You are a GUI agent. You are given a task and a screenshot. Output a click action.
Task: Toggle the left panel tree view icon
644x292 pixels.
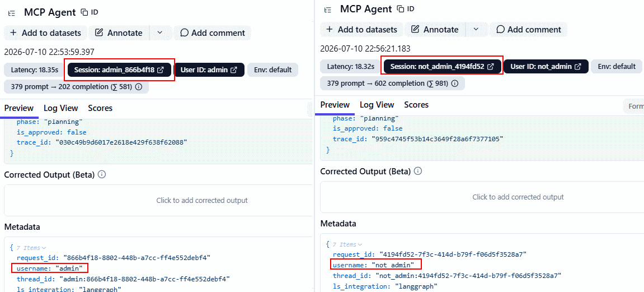point(12,12)
